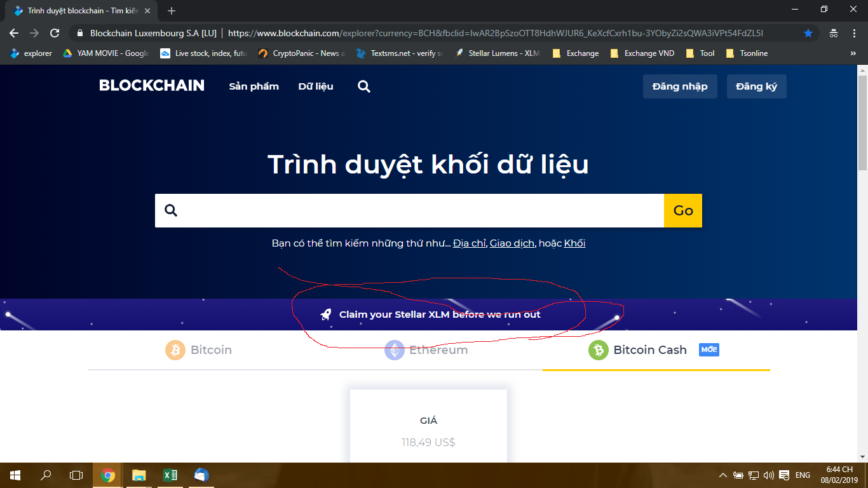
Task: Open the YAM MOVIE Google Drive bookmark
Action: pos(106,53)
